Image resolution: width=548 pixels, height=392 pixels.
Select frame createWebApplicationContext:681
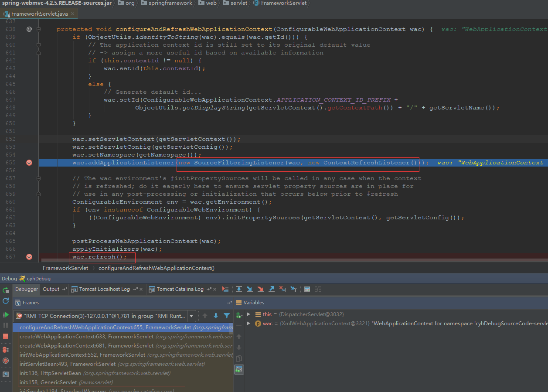[123, 345]
